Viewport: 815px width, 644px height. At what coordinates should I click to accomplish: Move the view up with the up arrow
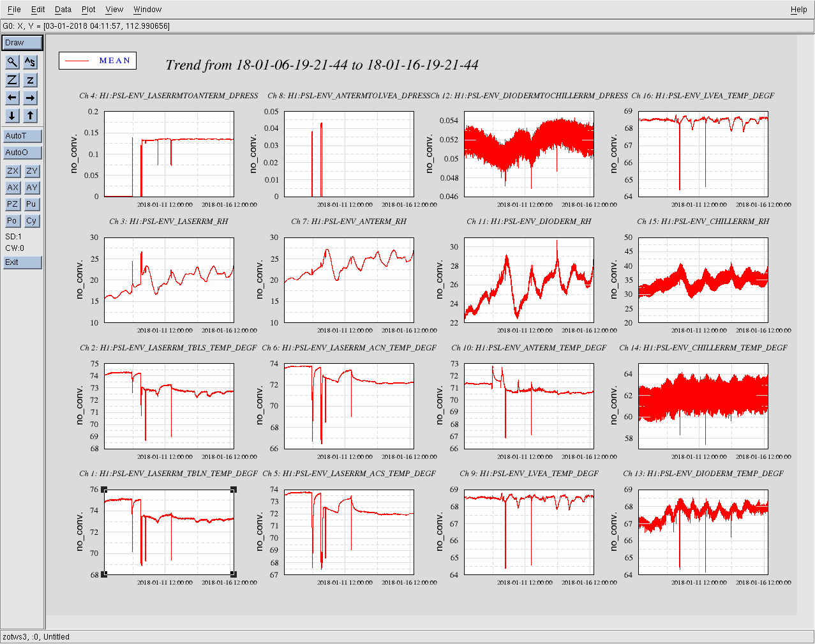pos(30,116)
